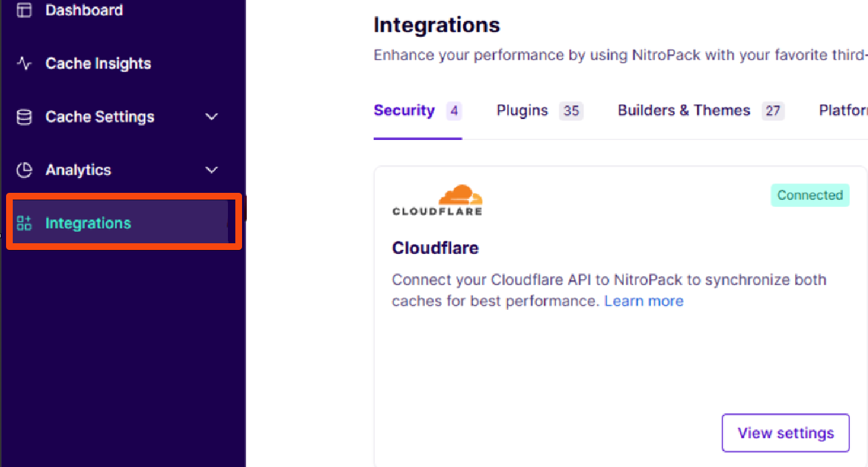868x467 pixels.
Task: Follow the Learn more link
Action: (643, 301)
